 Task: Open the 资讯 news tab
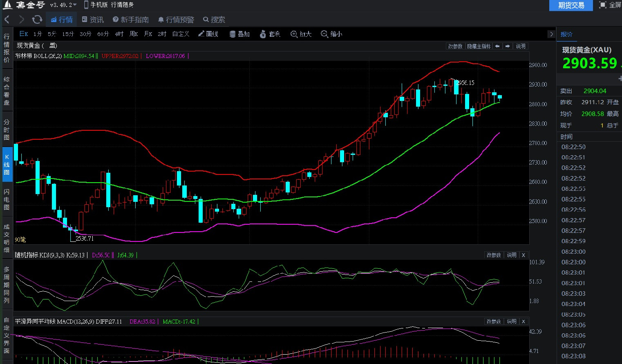coord(93,20)
